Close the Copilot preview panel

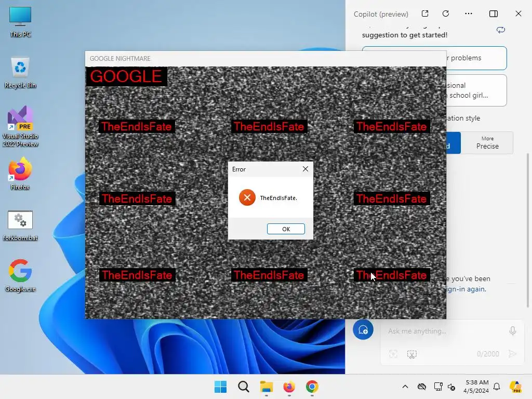click(x=518, y=14)
